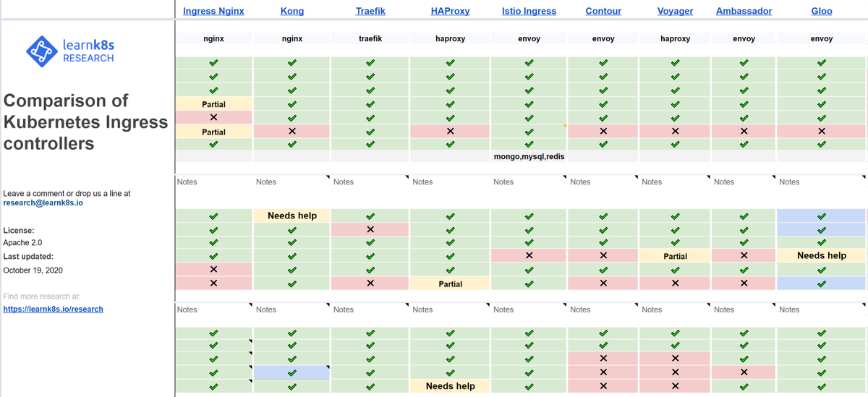Click the research@learnk8s.io email link

pyautogui.click(x=43, y=203)
